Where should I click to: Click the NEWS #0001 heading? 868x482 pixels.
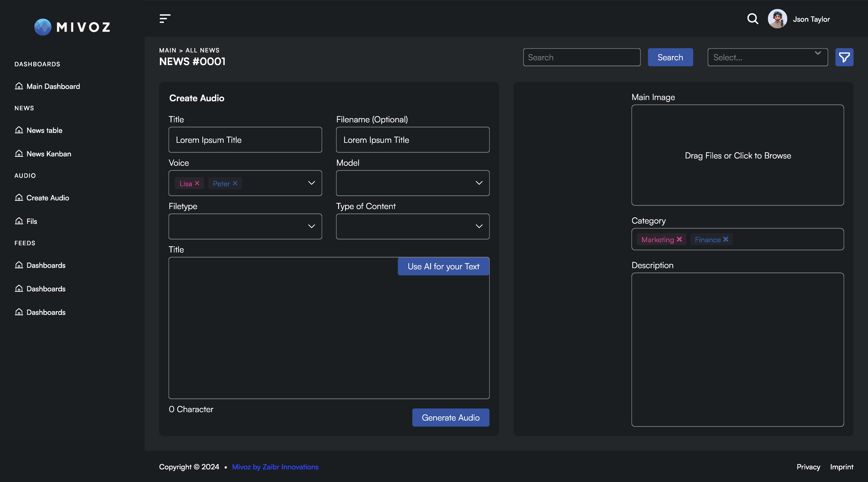192,61
